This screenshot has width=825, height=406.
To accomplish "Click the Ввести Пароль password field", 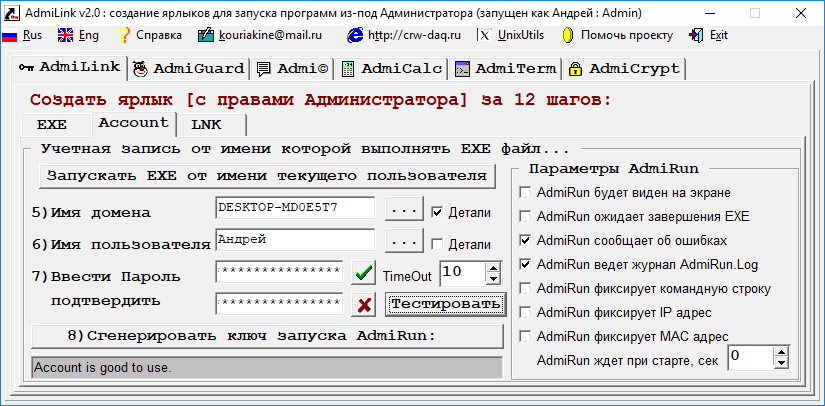I will point(279,272).
